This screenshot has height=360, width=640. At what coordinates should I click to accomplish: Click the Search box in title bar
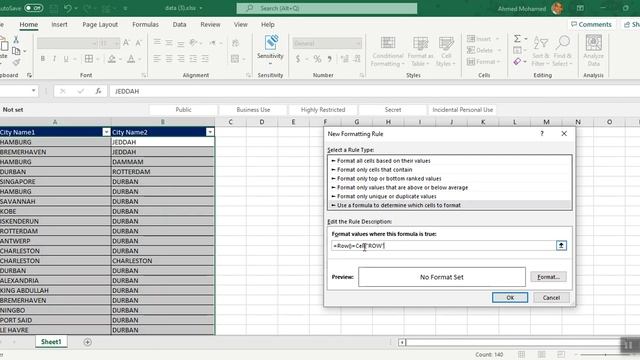327,8
